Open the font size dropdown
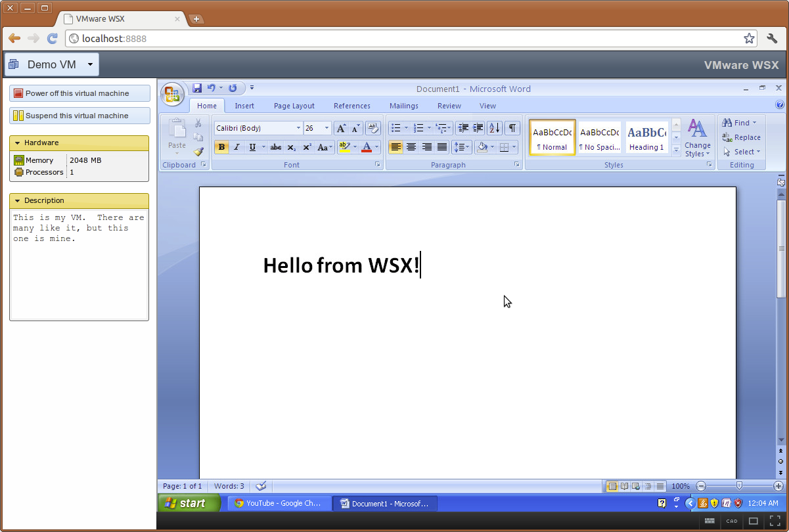The image size is (789, 532). [x=327, y=128]
